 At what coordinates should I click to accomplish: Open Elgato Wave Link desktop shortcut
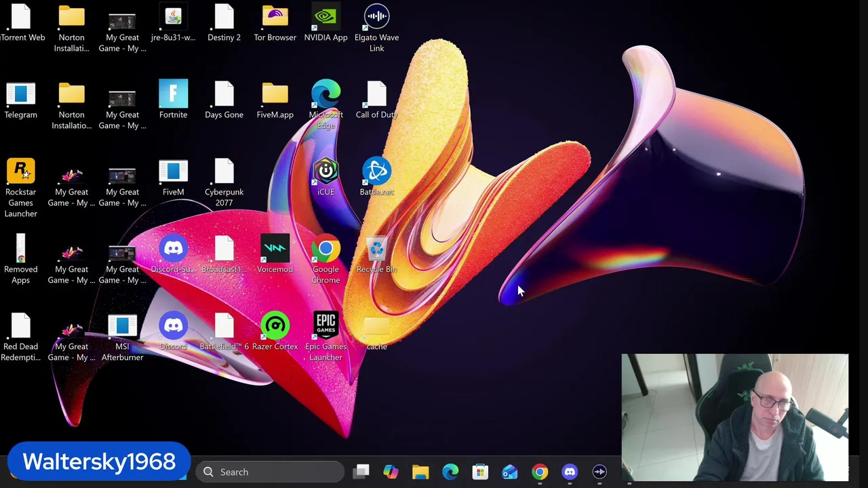[x=376, y=28]
